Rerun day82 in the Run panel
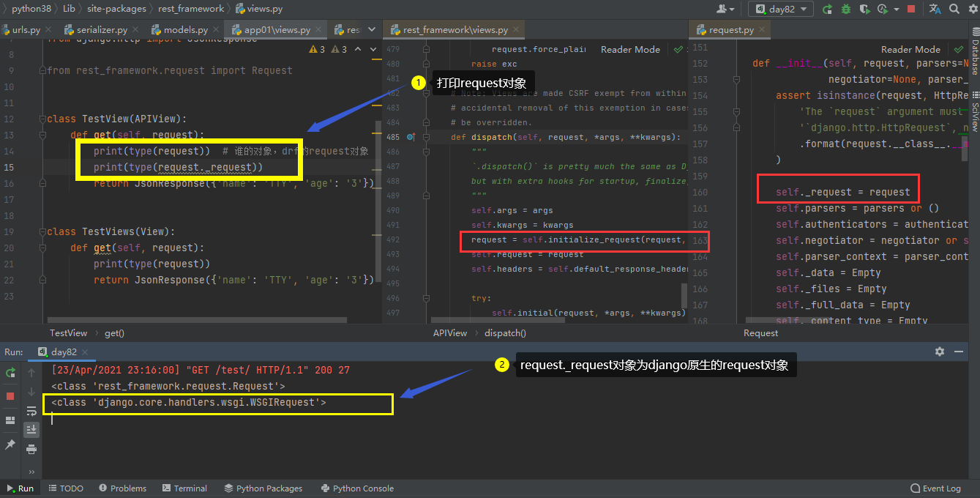This screenshot has width=980, height=498. point(10,373)
